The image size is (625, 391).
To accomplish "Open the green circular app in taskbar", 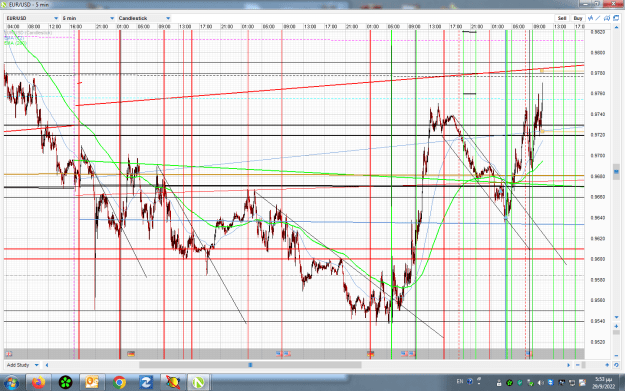I will 65,382.
